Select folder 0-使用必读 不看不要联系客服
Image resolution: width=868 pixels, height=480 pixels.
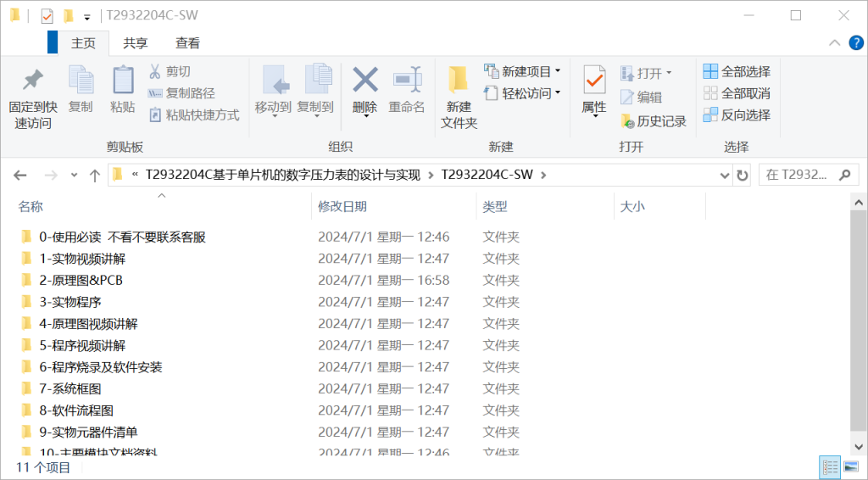[x=122, y=237]
